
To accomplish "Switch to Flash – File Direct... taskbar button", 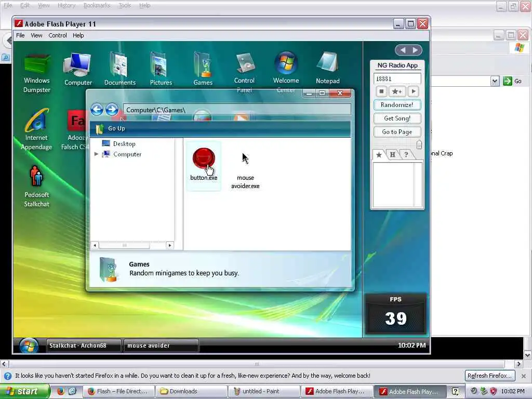I will pos(118,391).
